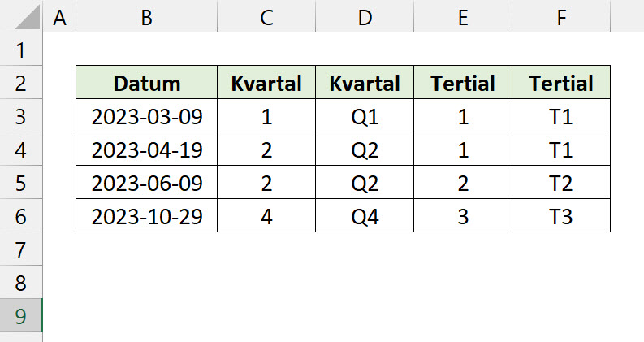The width and height of the screenshot is (644, 342).
Task: Select the T2 cell
Action: click(561, 184)
